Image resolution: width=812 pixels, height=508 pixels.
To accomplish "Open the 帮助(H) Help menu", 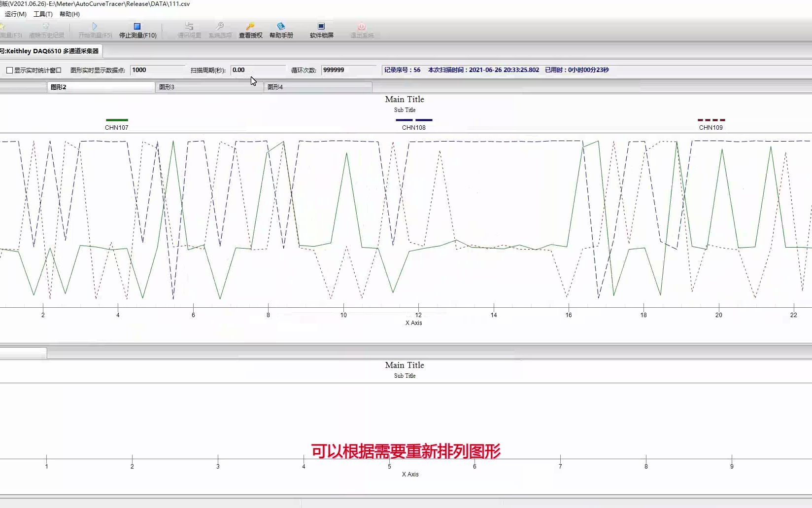I will [x=69, y=14].
